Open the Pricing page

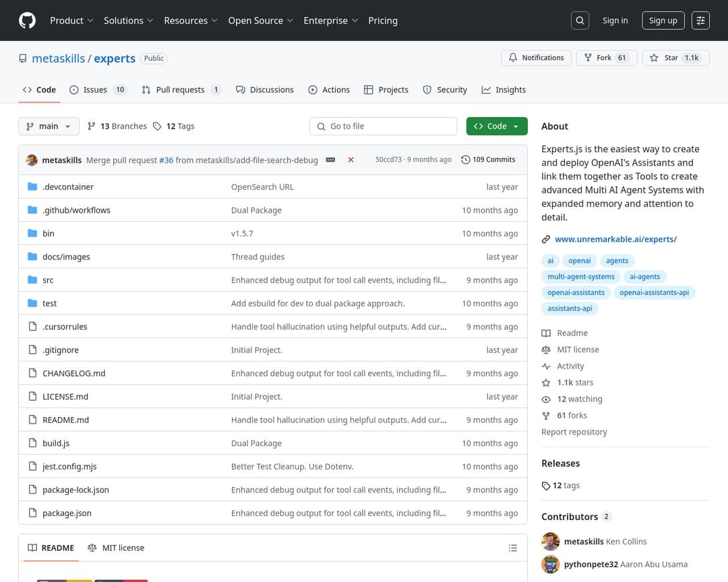tap(383, 20)
